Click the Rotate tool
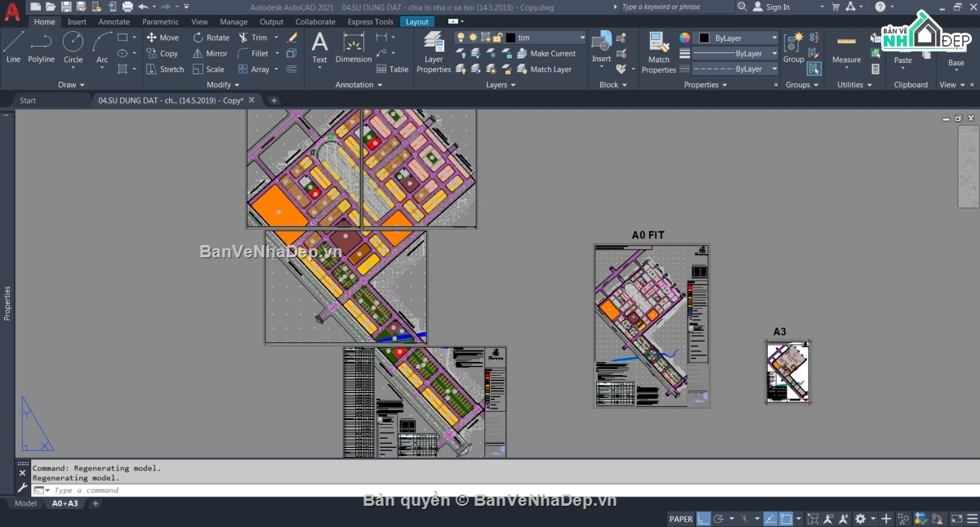 pyautogui.click(x=211, y=37)
